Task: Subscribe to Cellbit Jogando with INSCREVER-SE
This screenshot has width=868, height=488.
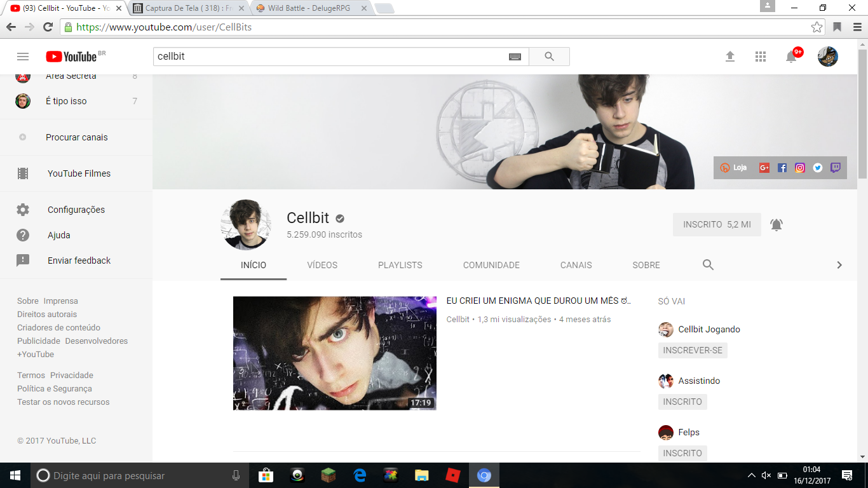Action: [x=693, y=350]
